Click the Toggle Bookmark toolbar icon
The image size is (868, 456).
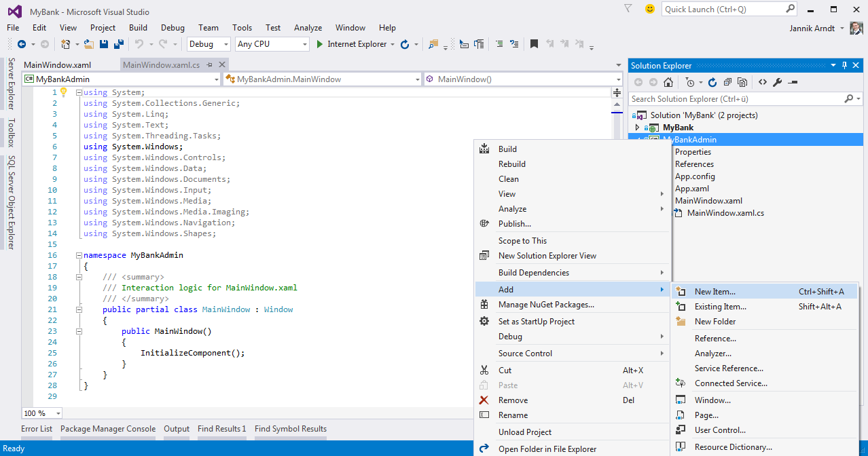coord(535,44)
